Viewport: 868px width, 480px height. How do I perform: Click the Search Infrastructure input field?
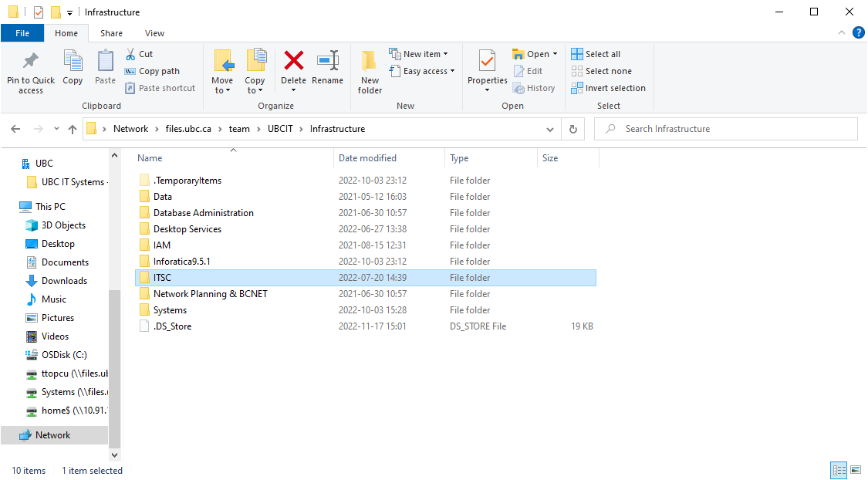click(733, 129)
